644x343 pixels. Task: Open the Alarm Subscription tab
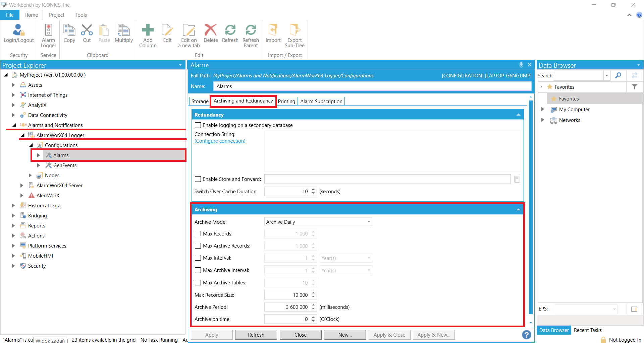pos(321,101)
